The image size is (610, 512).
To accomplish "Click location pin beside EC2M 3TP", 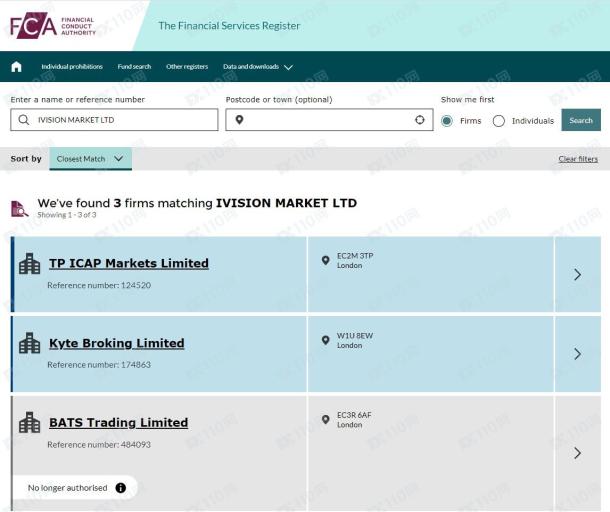I will (326, 260).
